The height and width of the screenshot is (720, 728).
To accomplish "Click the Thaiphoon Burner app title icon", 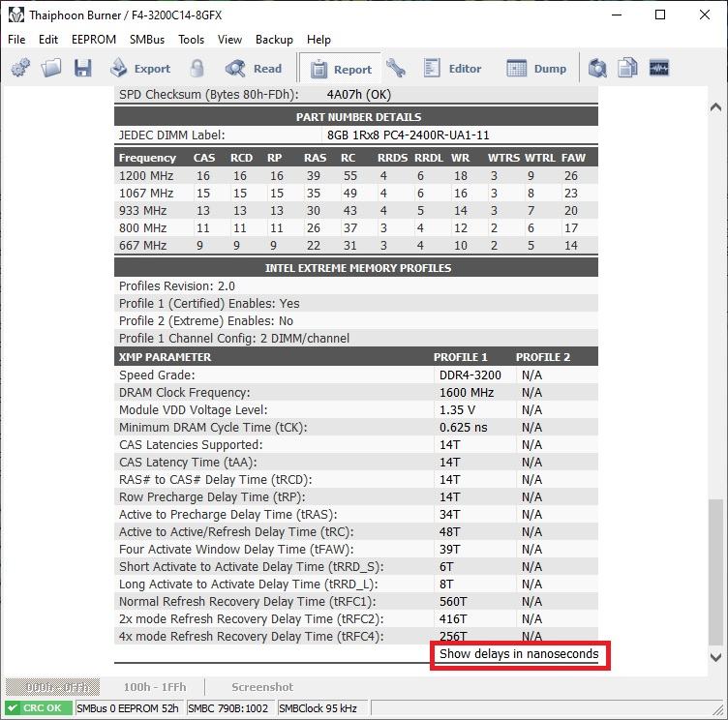I will (x=15, y=15).
